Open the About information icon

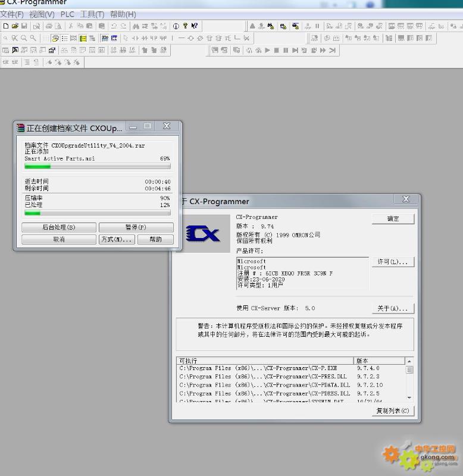(x=176, y=26)
